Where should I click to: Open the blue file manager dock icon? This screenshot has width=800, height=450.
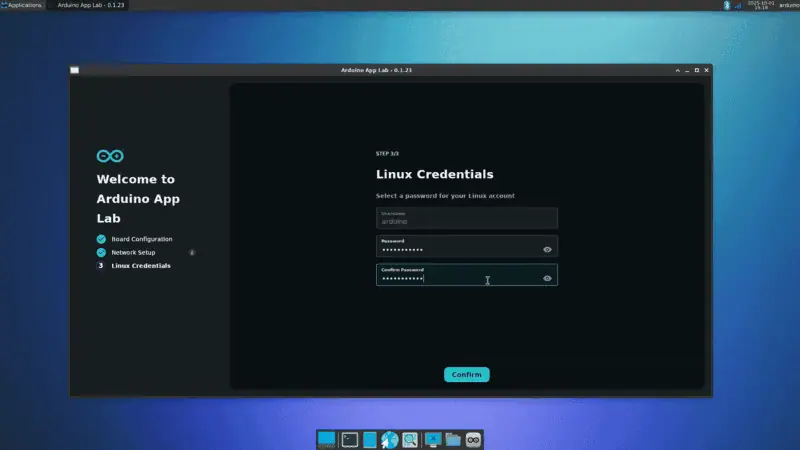click(x=370, y=439)
